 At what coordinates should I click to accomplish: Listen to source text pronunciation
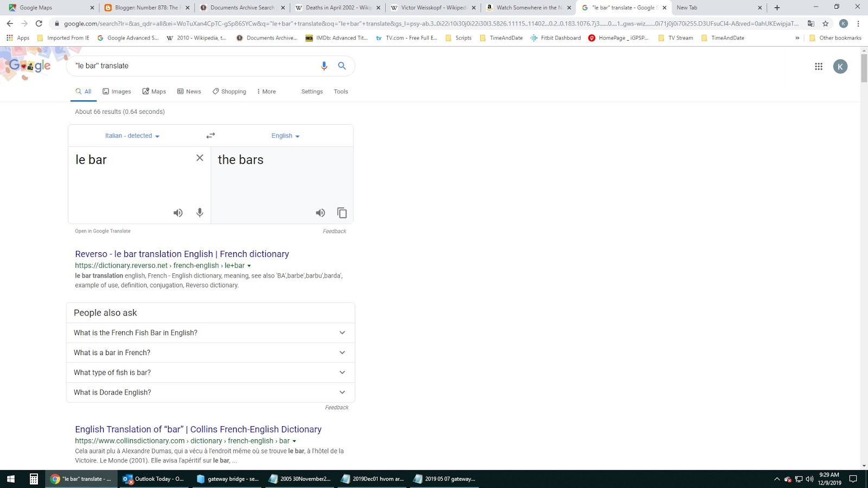click(x=178, y=213)
